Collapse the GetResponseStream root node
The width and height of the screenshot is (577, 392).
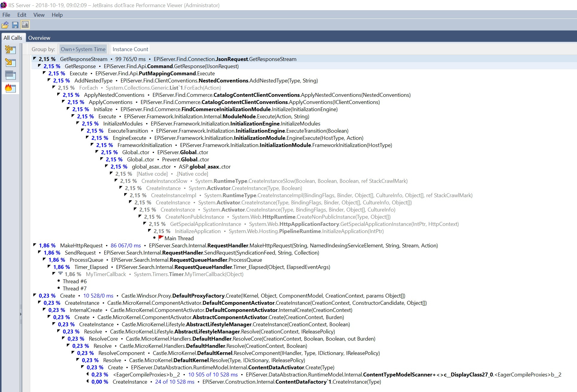35,59
